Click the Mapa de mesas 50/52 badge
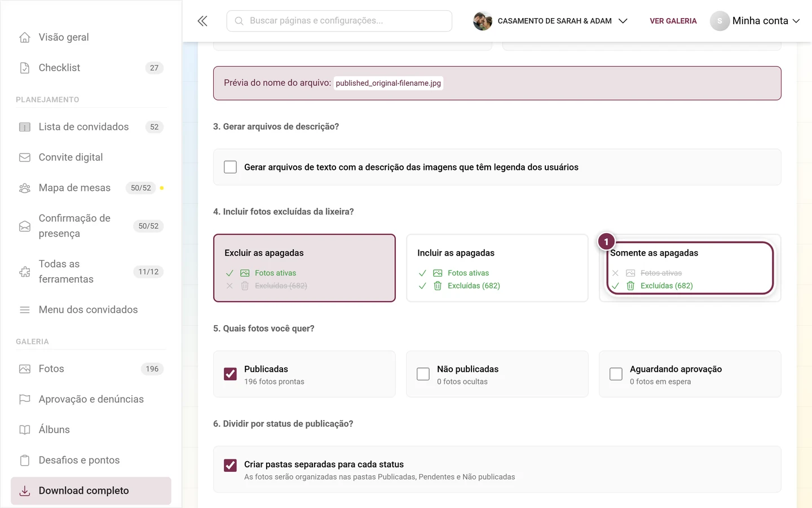 tap(141, 188)
